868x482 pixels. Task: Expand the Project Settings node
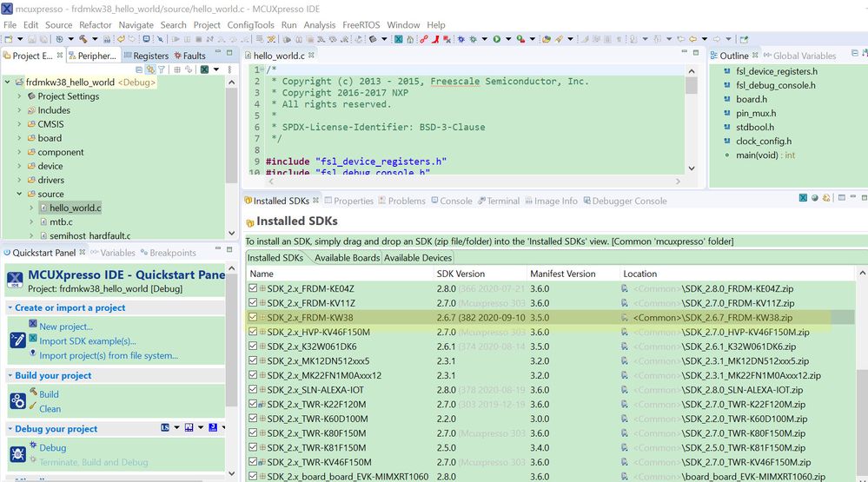19,96
